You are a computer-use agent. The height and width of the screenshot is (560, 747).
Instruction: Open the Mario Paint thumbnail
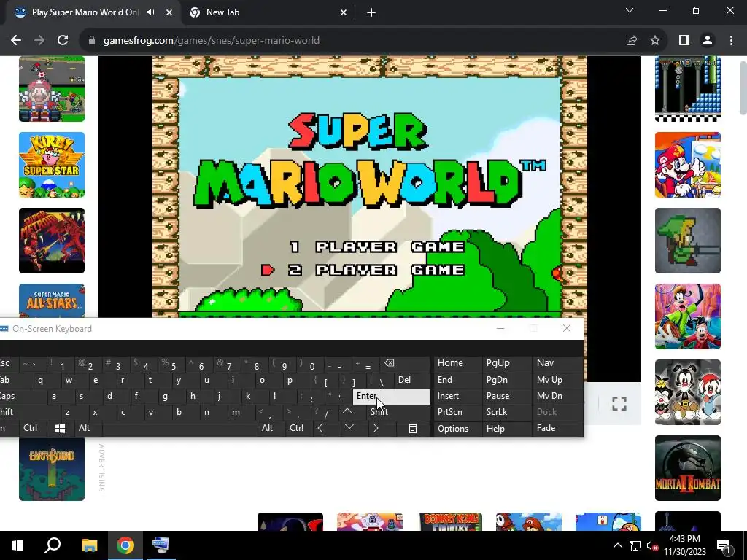point(688,165)
